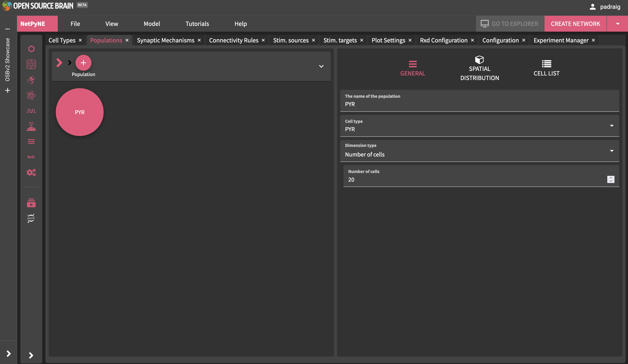Close the Cell Types tab

click(80, 40)
